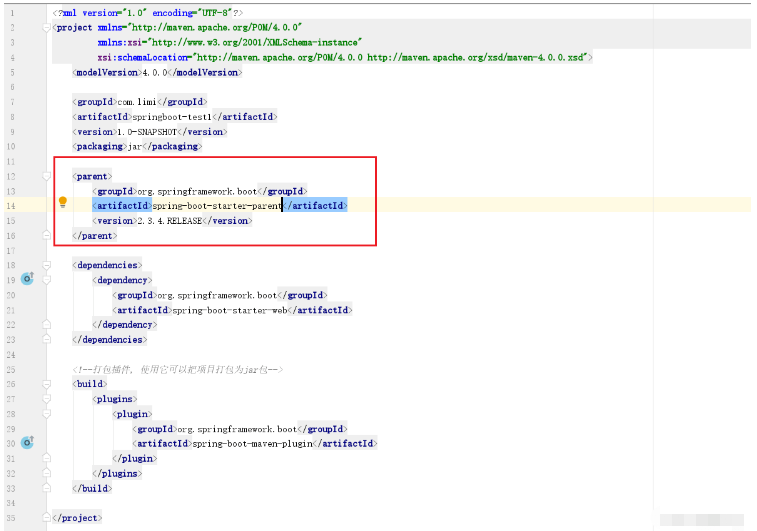Click the opening plugins tag

coord(115,399)
